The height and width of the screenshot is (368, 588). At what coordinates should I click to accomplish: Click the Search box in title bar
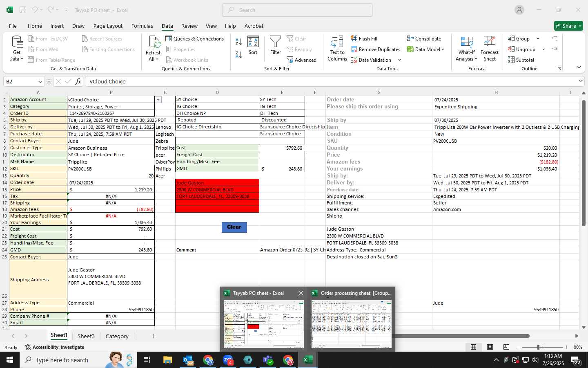[297, 10]
